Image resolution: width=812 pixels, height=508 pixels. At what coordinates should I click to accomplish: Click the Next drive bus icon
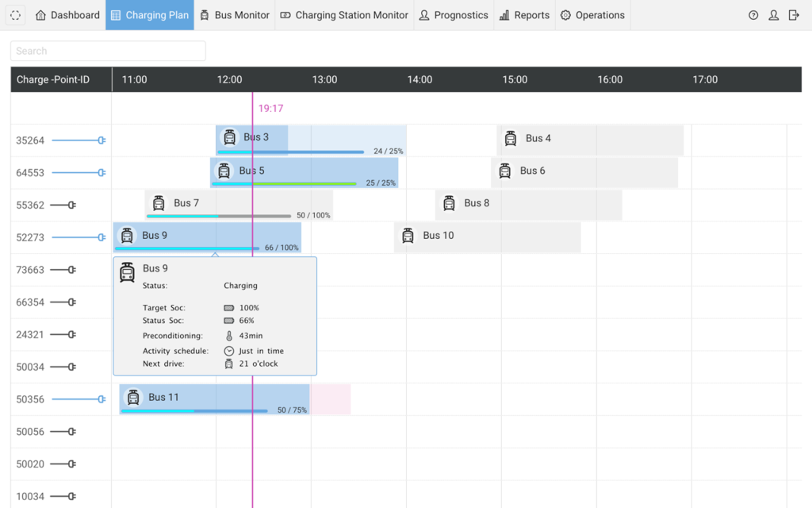[229, 364]
